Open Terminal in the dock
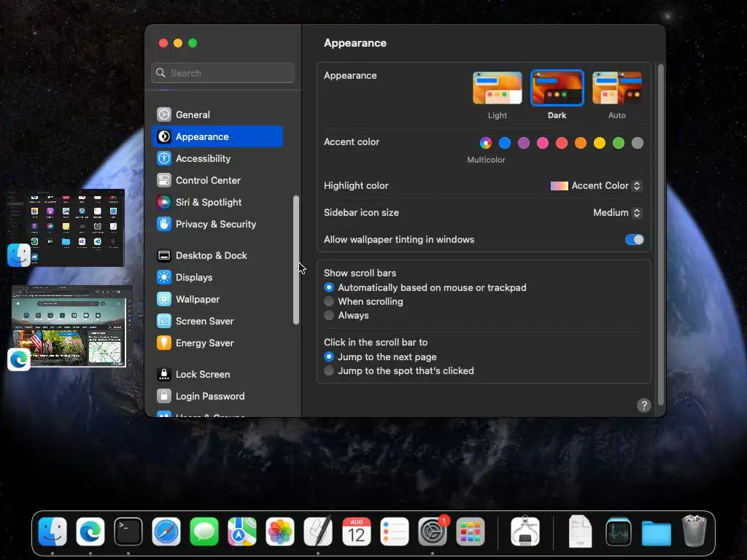The image size is (747, 560). tap(128, 532)
